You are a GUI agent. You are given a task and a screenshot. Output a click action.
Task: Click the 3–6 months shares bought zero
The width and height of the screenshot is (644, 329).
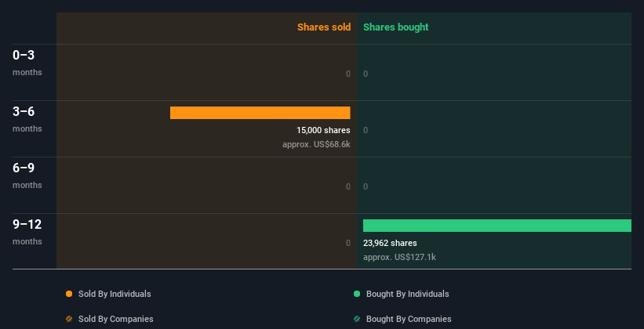(366, 130)
